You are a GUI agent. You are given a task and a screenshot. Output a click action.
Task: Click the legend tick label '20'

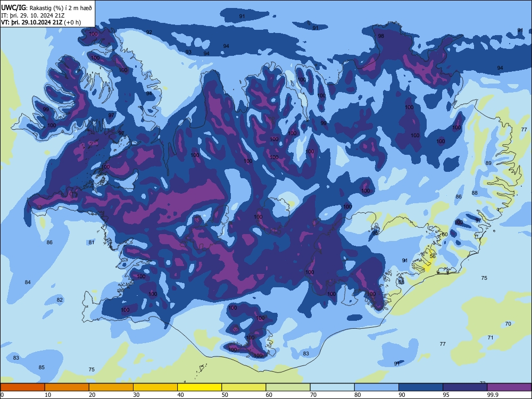92,395
